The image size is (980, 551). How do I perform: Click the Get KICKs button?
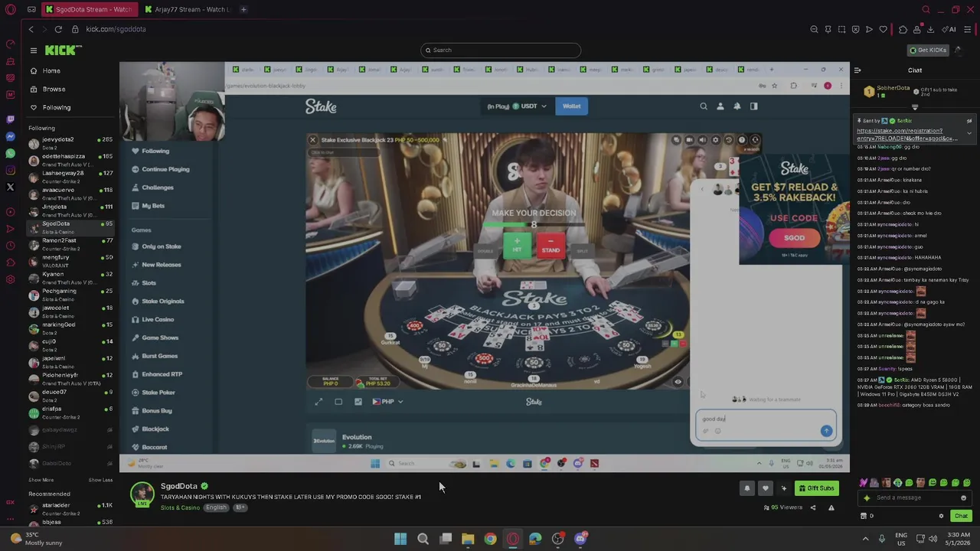tap(928, 50)
